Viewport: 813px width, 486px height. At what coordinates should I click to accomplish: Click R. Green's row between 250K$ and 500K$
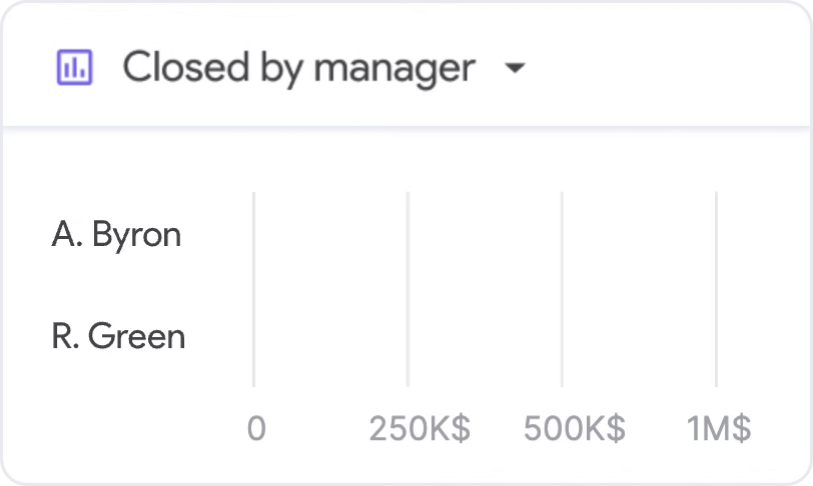tap(485, 336)
